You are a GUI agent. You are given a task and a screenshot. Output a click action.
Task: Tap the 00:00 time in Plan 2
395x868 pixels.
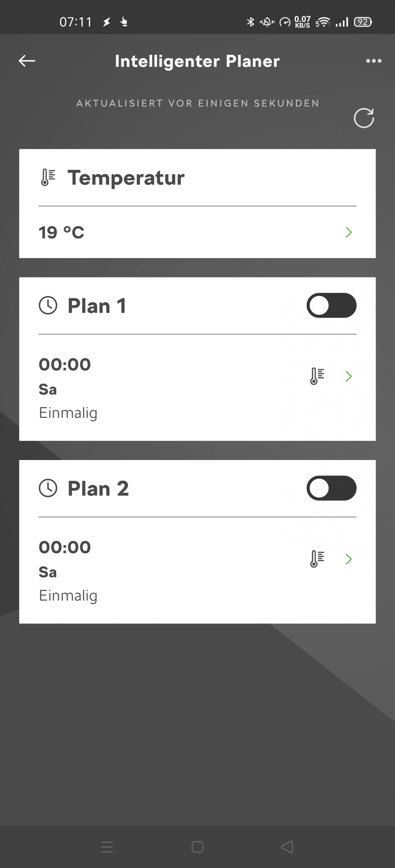tap(65, 547)
